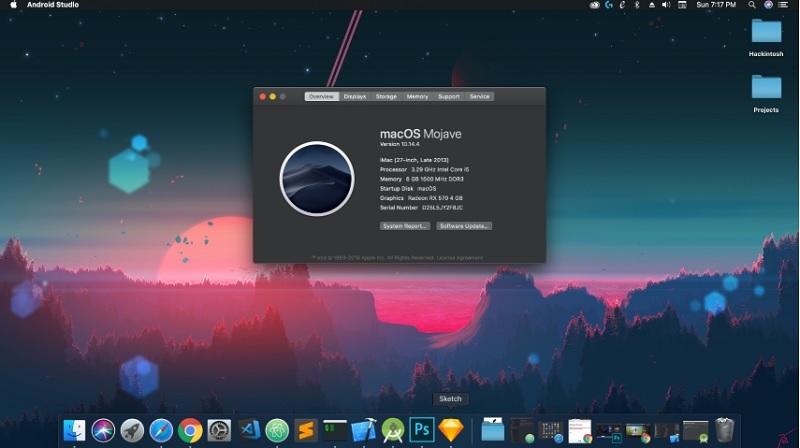Switch to the Storage tab

coord(386,96)
